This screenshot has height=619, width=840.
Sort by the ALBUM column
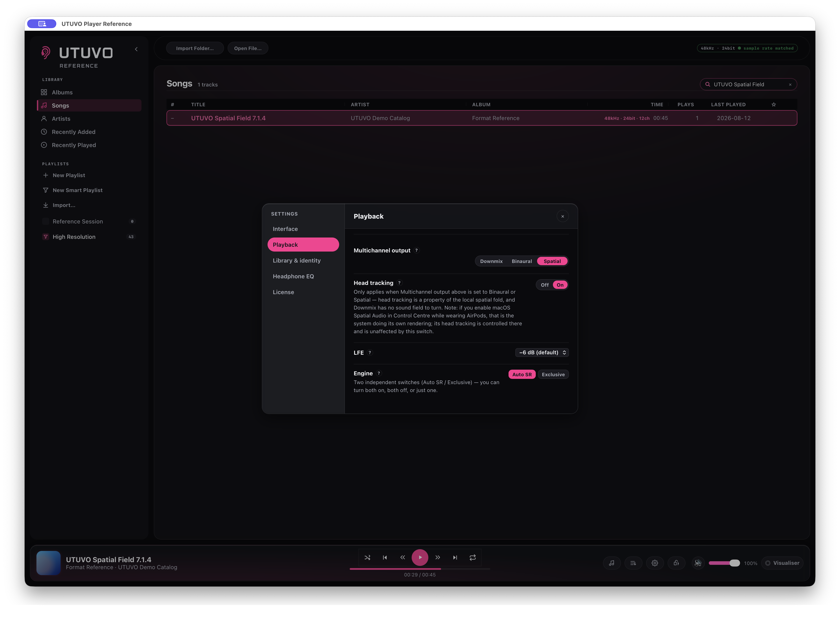point(481,104)
